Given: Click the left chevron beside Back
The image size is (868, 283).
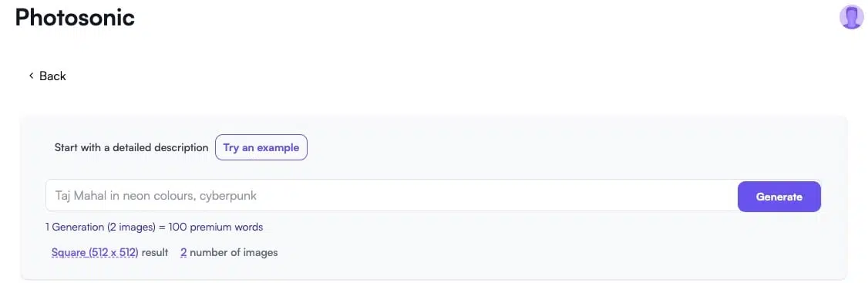Looking at the screenshot, I should click(x=32, y=76).
